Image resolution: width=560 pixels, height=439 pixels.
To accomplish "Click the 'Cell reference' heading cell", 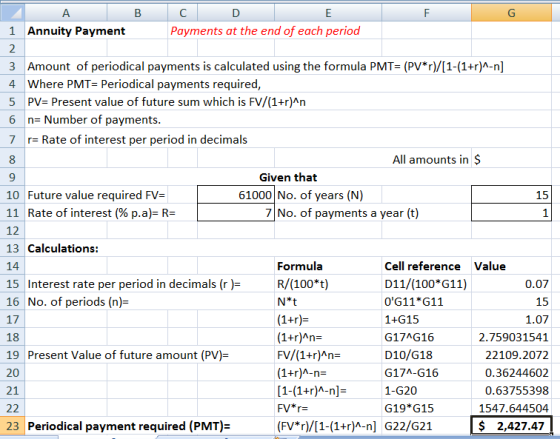I will point(426,266).
